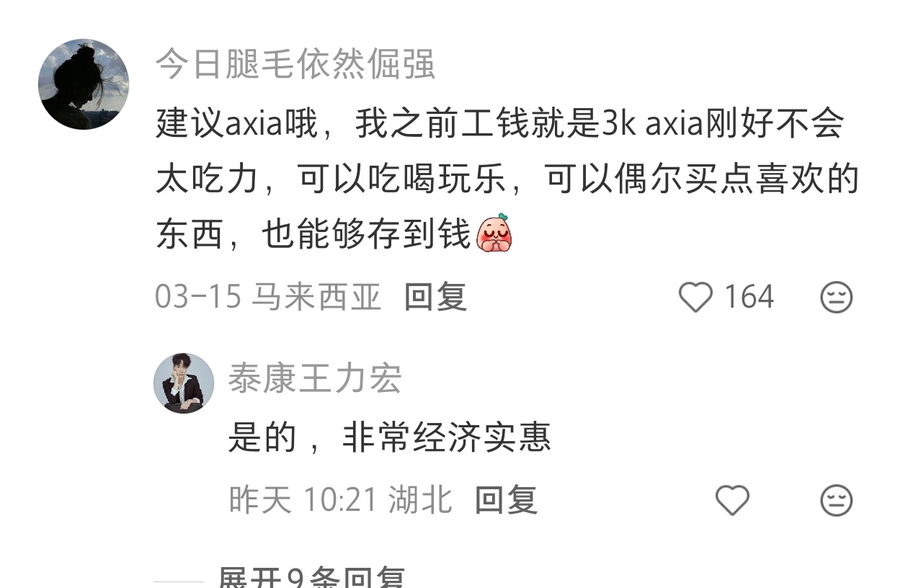
Task: Like the comment by 今日腿毛依然倔强 with heart icon
Action: (695, 298)
